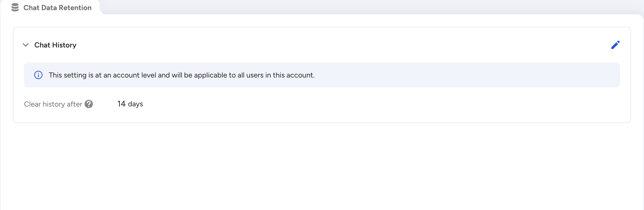The height and width of the screenshot is (210, 644).
Task: Click the question mark help icon
Action: click(x=89, y=104)
